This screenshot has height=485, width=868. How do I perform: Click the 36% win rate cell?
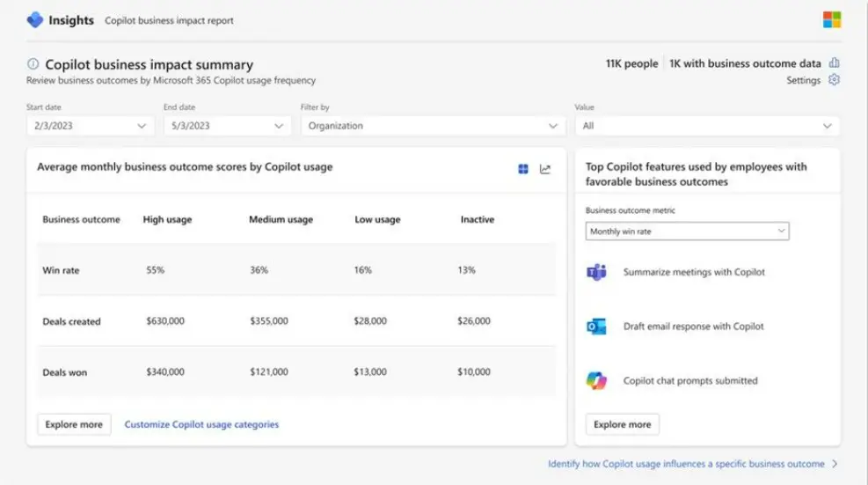(x=259, y=270)
